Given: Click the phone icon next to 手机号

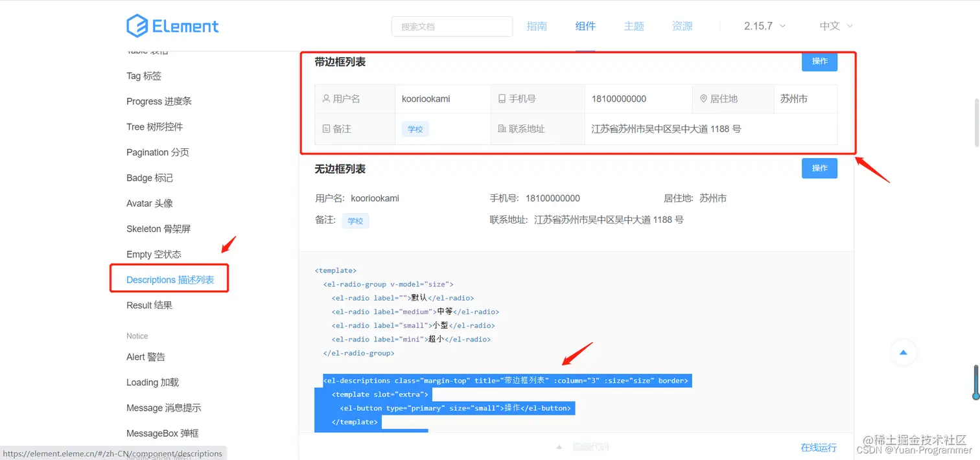Looking at the screenshot, I should [x=502, y=98].
